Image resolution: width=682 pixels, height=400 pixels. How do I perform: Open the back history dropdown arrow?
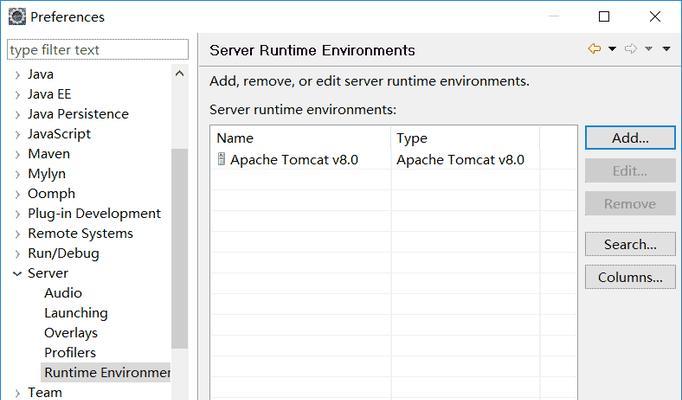point(612,49)
